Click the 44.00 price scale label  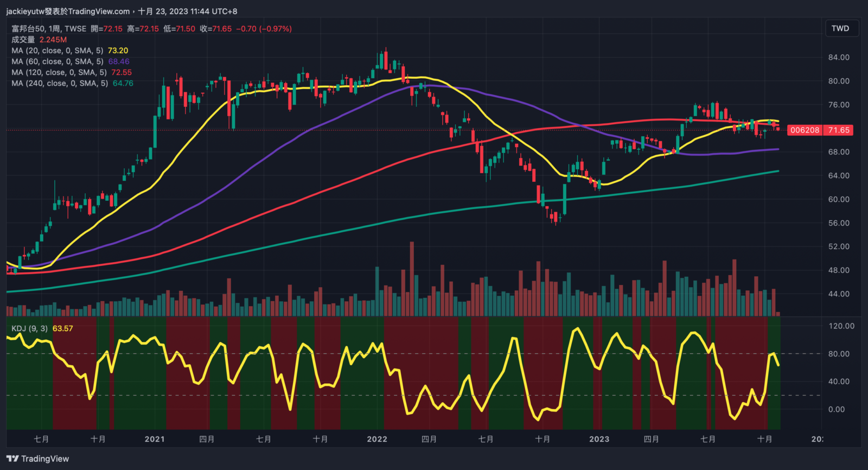coord(839,294)
